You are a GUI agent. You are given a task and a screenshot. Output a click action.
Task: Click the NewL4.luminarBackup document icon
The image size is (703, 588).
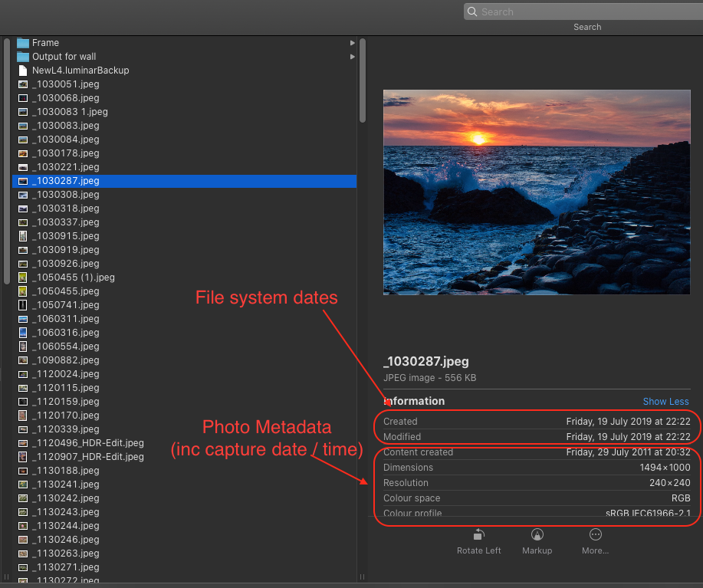[x=23, y=71]
